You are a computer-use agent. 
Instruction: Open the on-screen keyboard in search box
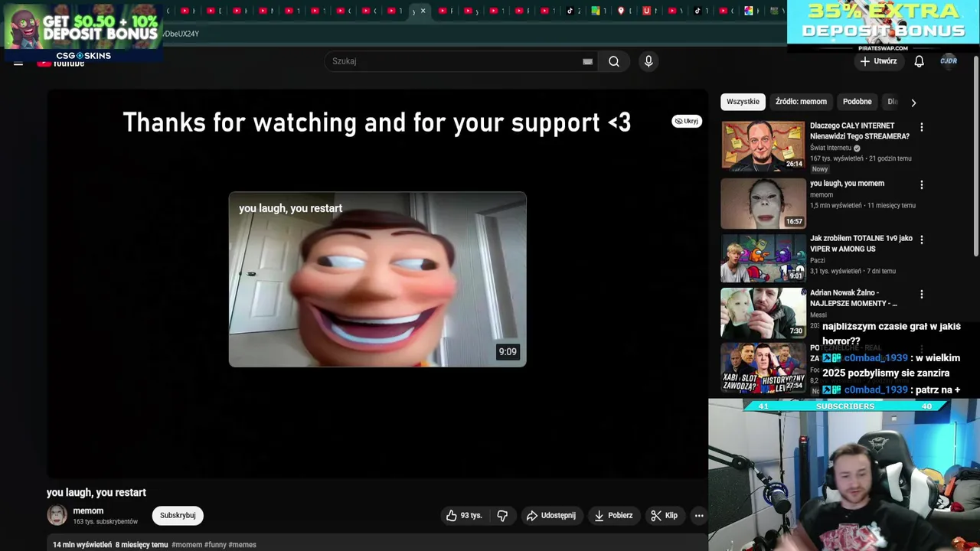pos(587,61)
